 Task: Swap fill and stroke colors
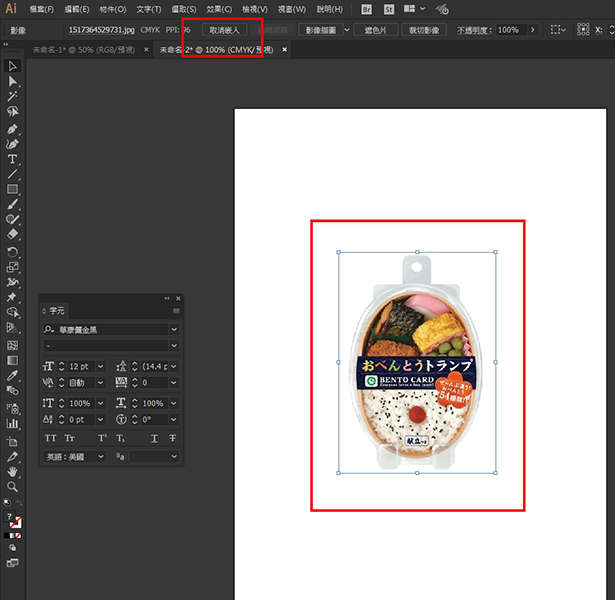click(20, 503)
